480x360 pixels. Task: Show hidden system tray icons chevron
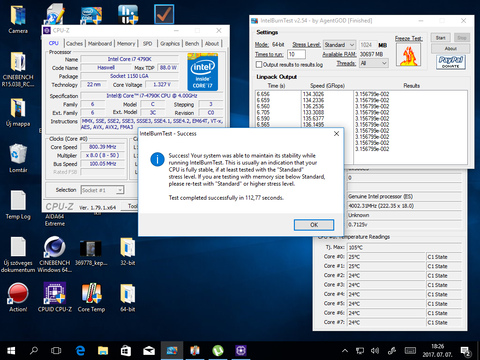345,351
